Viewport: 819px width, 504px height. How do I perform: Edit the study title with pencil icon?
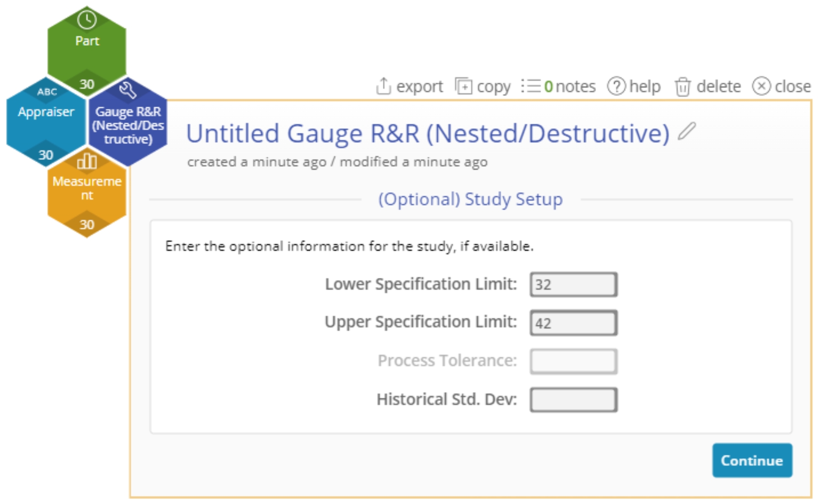tap(686, 131)
